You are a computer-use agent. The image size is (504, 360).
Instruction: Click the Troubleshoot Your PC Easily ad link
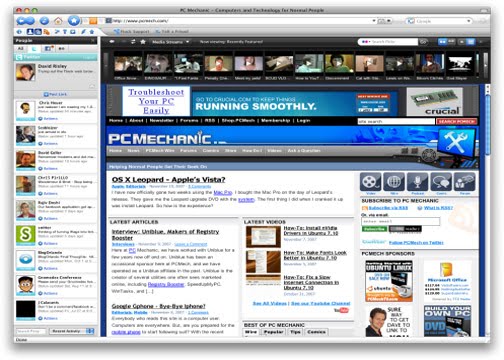click(156, 101)
